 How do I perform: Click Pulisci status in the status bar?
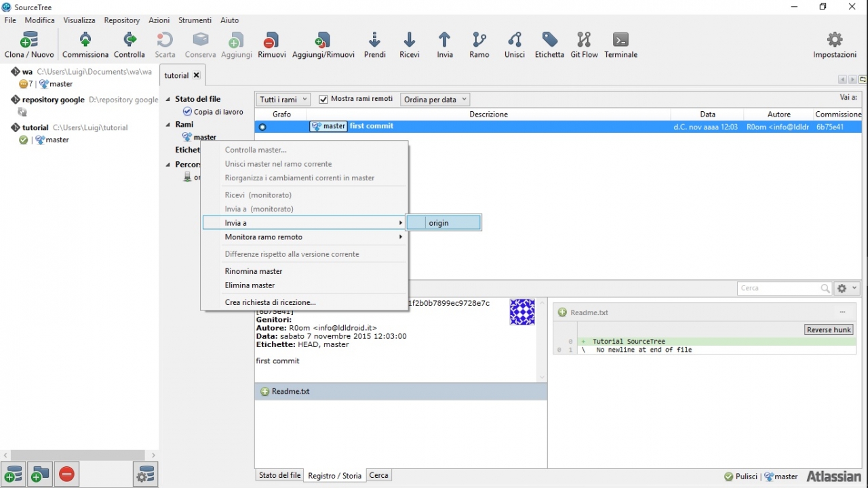coord(741,476)
